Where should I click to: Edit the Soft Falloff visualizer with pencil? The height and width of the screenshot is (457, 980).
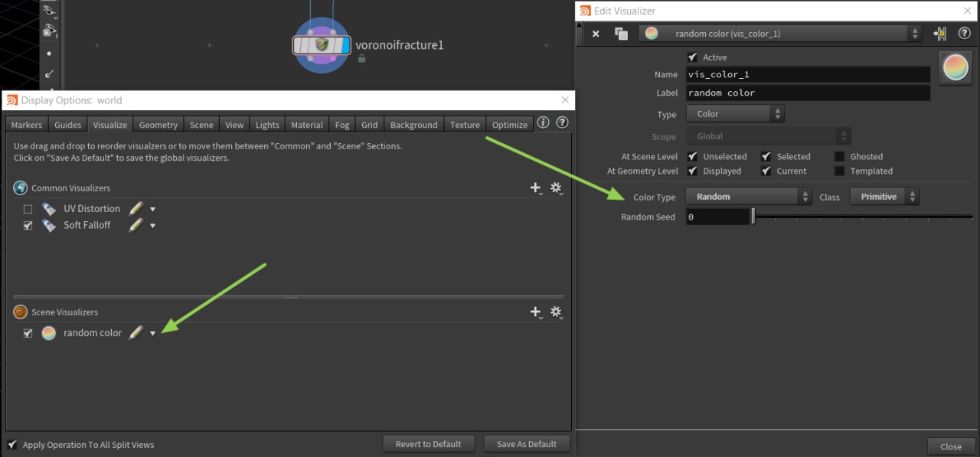click(x=136, y=225)
